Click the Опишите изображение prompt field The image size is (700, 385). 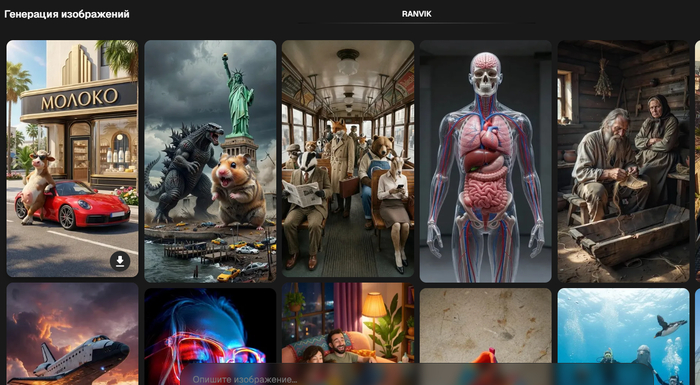pos(417,375)
